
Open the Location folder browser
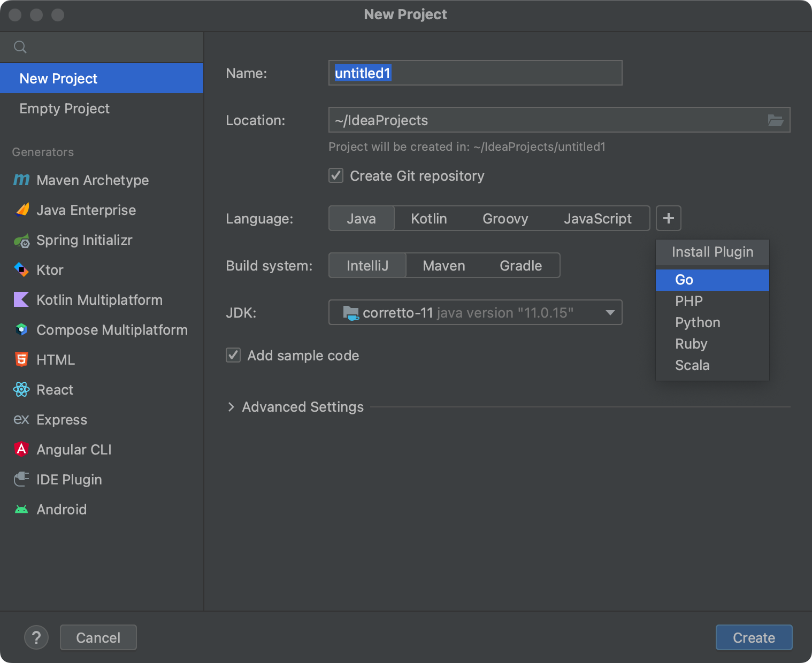(x=775, y=120)
